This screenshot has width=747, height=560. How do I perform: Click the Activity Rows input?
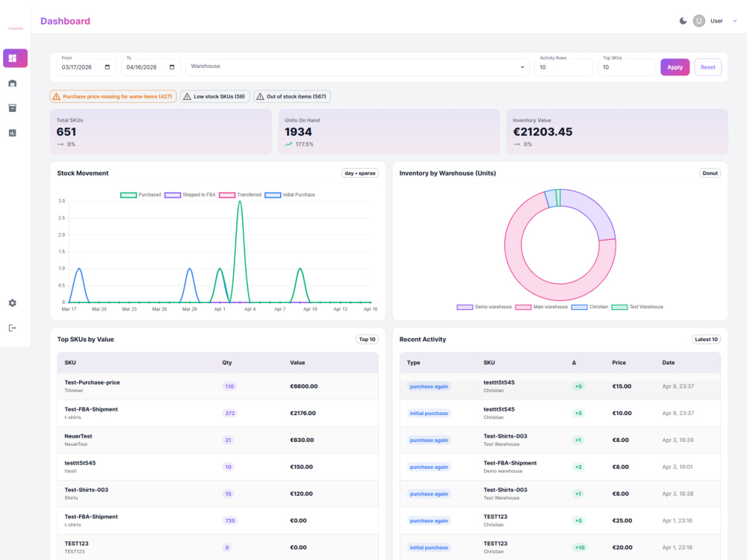coord(563,67)
